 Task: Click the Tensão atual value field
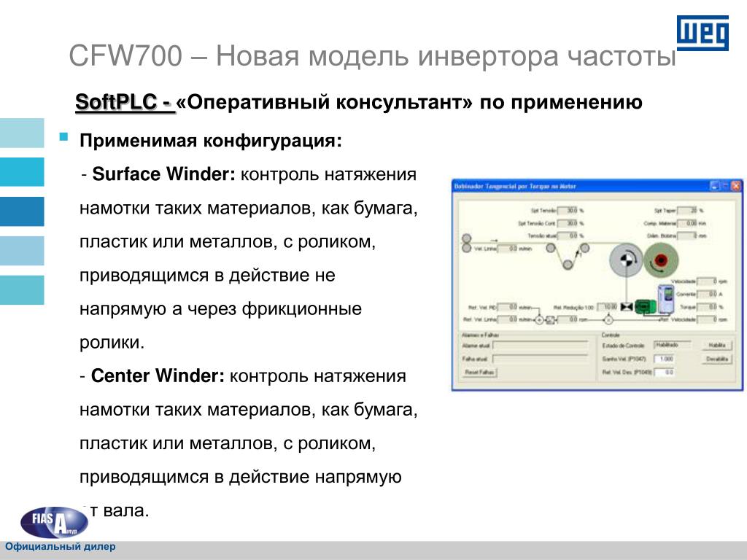568,236
